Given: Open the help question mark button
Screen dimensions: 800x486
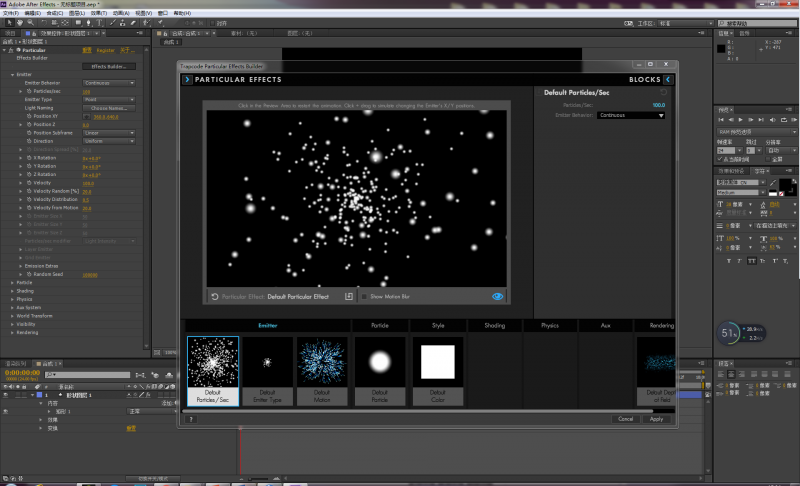Looking at the screenshot, I should [191, 419].
